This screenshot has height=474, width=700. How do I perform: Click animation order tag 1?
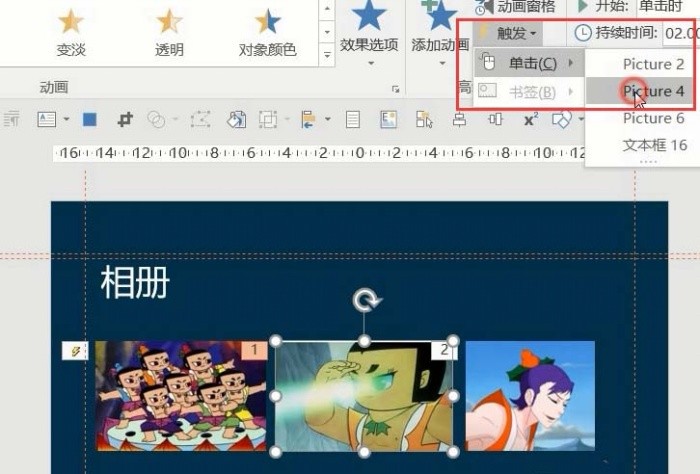[254, 350]
